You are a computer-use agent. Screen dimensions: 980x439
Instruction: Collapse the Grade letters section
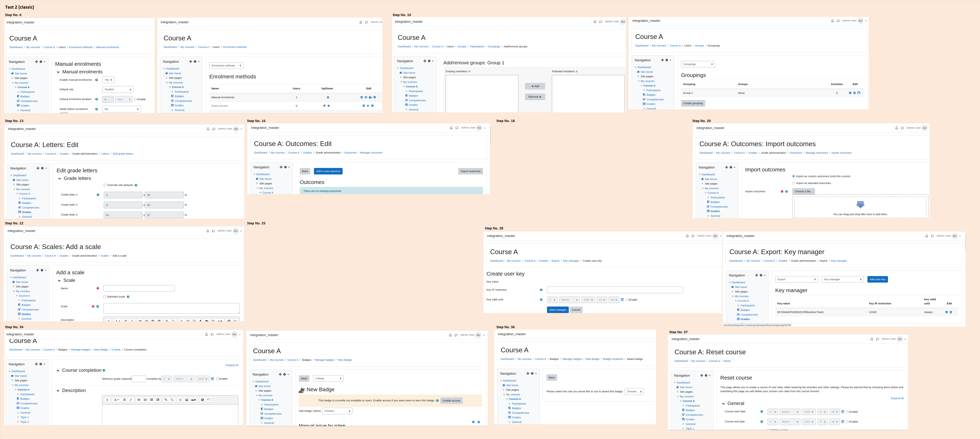(x=59, y=179)
